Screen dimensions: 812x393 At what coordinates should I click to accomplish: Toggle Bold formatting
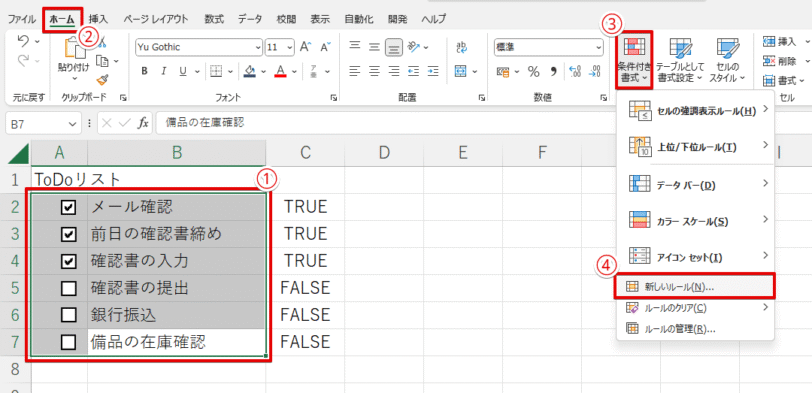tap(145, 71)
